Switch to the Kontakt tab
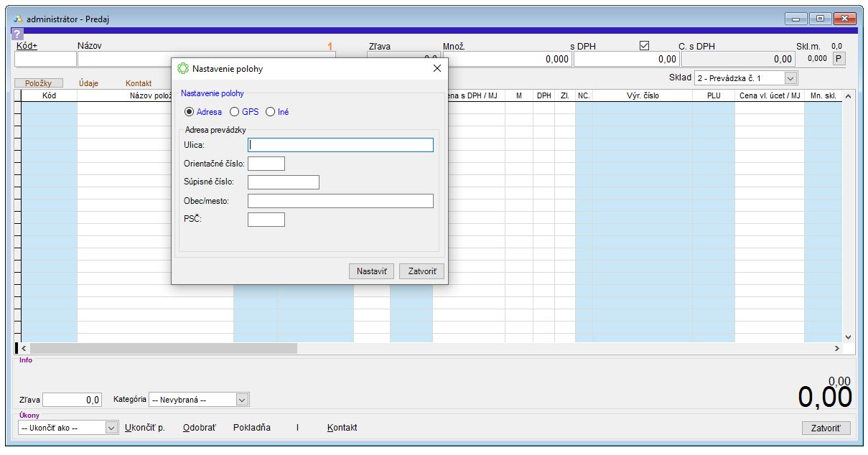This screenshot has width=868, height=455. pyautogui.click(x=139, y=83)
